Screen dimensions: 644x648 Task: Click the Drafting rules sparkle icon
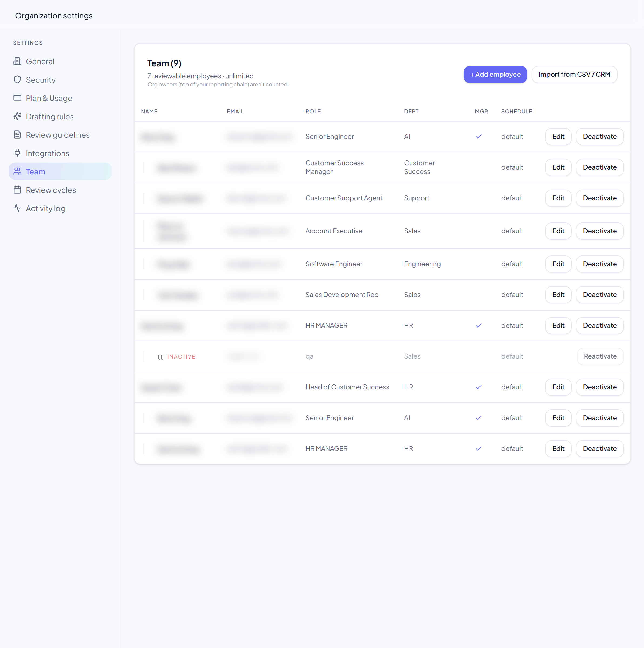pos(17,116)
